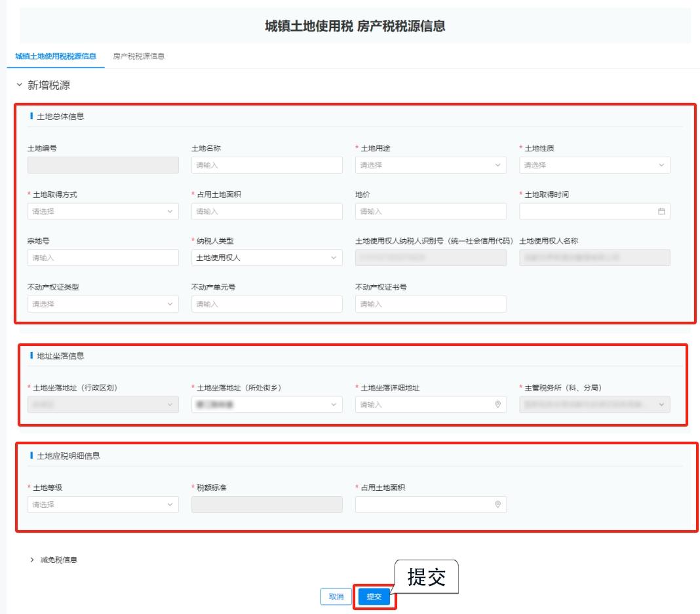
Task: Click the 土地名称 input field
Action: coord(267,165)
